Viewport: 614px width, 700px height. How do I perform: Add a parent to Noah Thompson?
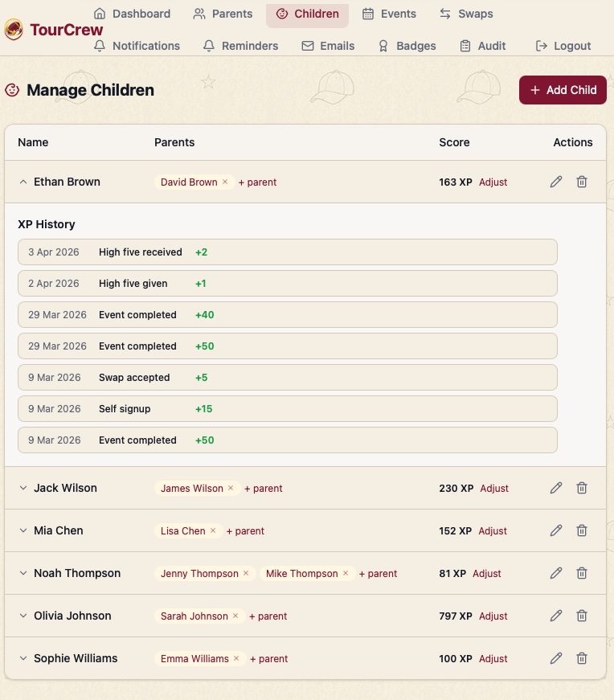click(x=378, y=573)
